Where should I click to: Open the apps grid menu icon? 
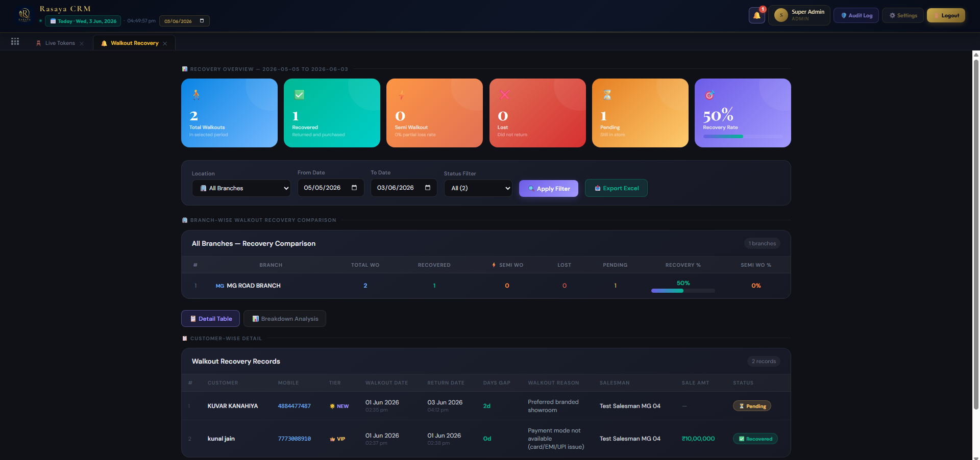coord(15,42)
